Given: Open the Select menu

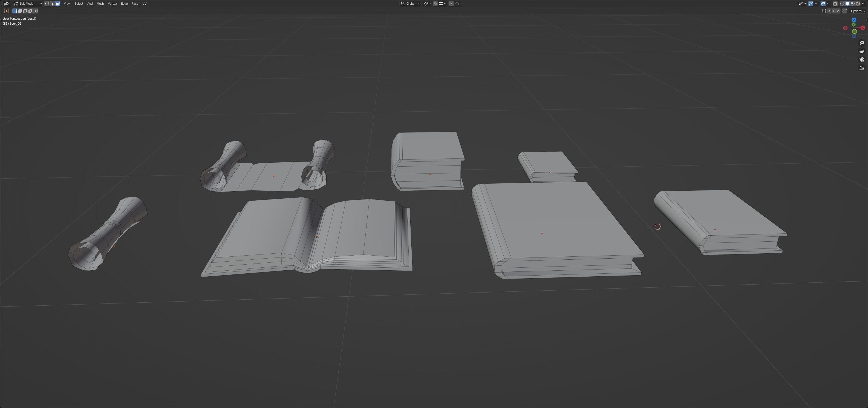Looking at the screenshot, I should [79, 3].
